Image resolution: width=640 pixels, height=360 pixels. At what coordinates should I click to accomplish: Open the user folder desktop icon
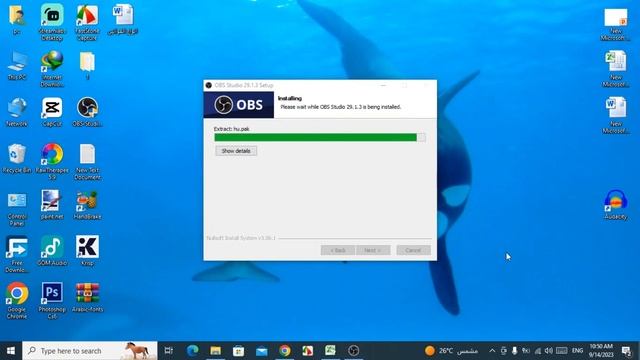click(x=17, y=19)
